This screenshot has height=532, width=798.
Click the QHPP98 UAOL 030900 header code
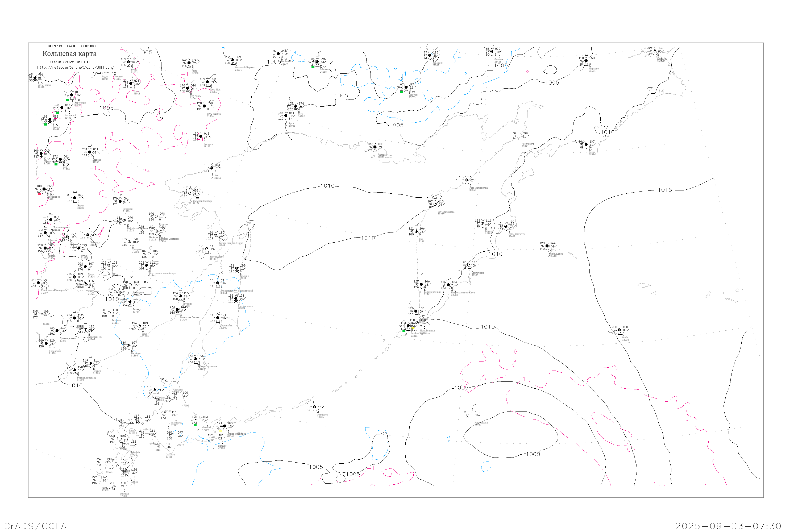72,46
